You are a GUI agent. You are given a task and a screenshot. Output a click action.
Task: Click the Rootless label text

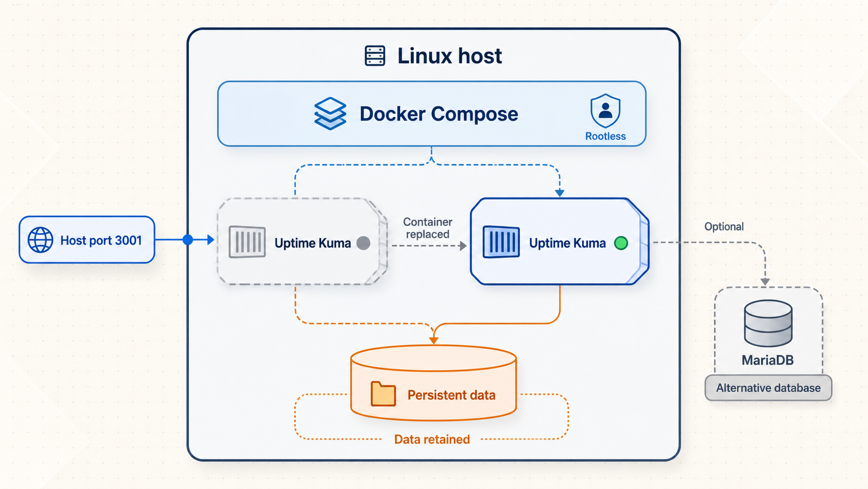pyautogui.click(x=605, y=136)
